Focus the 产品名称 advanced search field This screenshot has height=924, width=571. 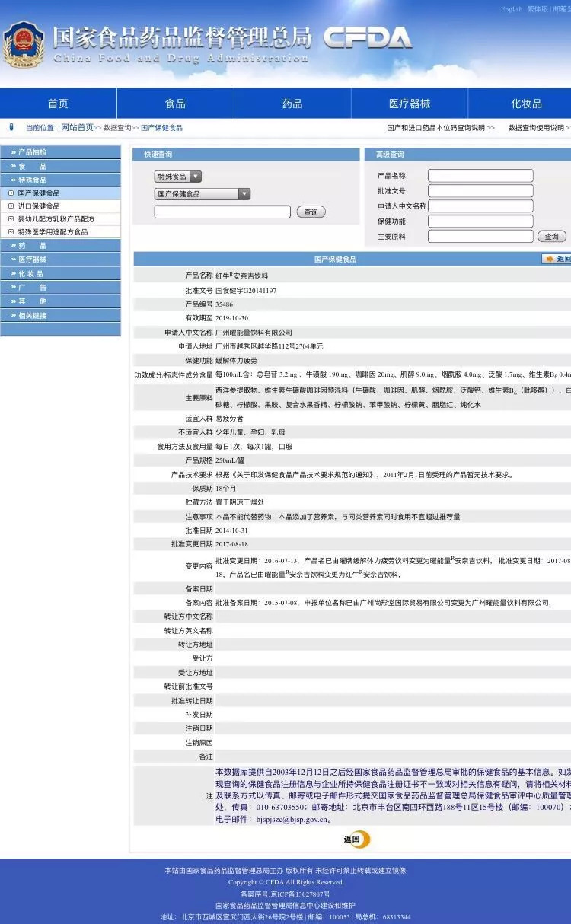coord(480,176)
